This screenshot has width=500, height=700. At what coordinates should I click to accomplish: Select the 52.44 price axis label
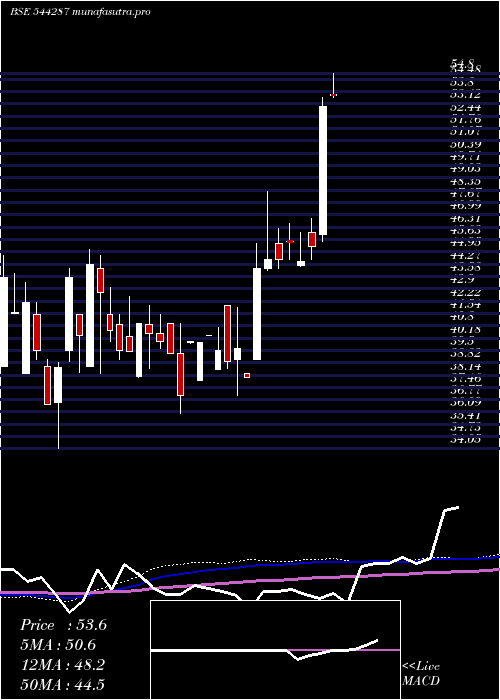pyautogui.click(x=465, y=107)
